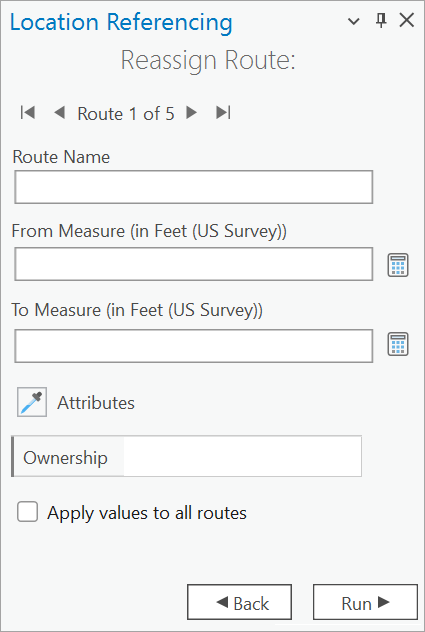Focus the From Measure input box

click(194, 264)
